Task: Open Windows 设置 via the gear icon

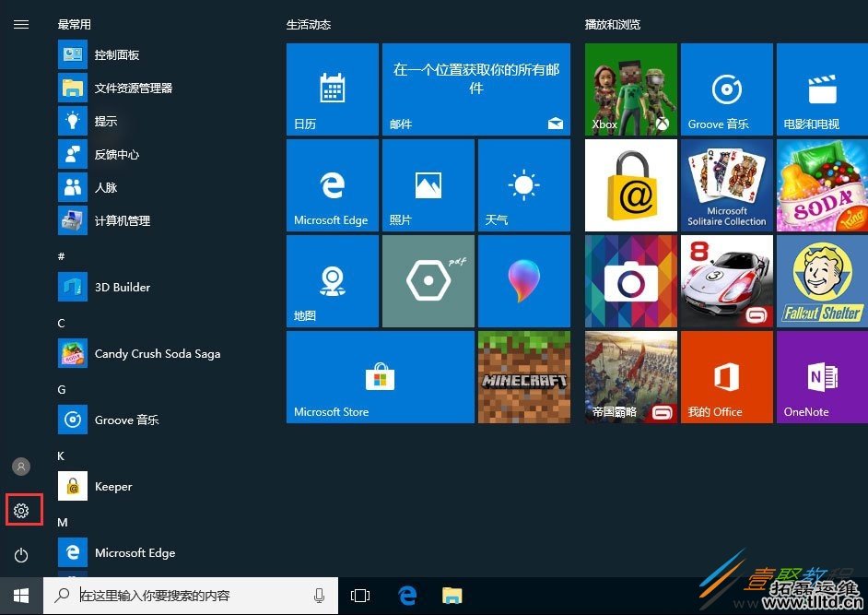Action: coord(22,509)
